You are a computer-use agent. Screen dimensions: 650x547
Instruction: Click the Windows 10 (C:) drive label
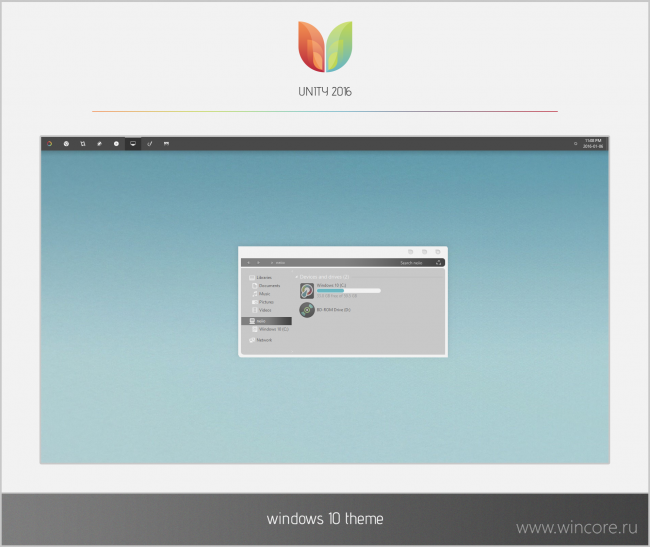tap(331, 285)
